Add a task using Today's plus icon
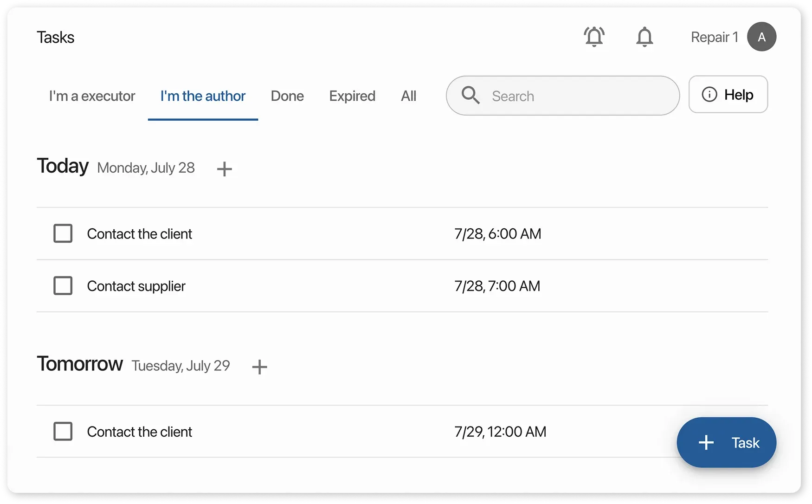Screen dimensions: 812x504 click(224, 169)
